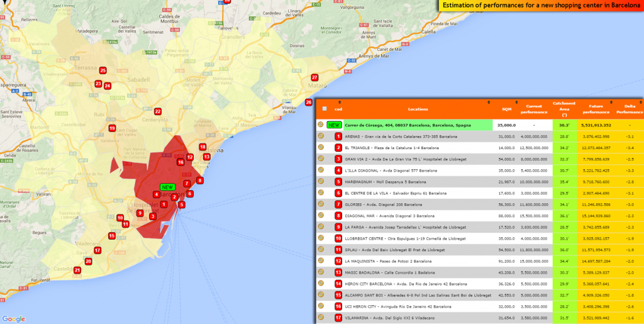The image size is (644, 324).
Task: Click map marker 23 in Terrassa
Action: pos(98,84)
